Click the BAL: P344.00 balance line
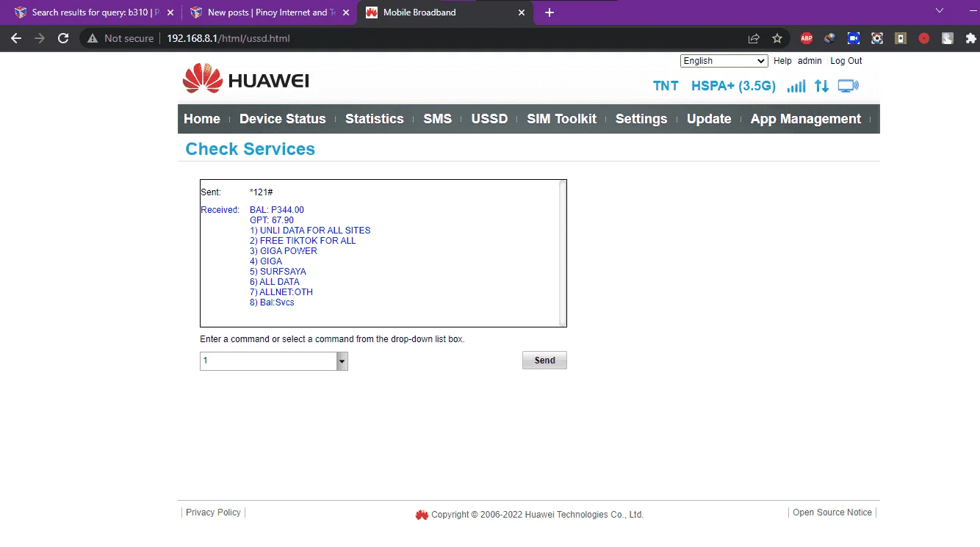This screenshot has height=547, width=980. (x=277, y=210)
